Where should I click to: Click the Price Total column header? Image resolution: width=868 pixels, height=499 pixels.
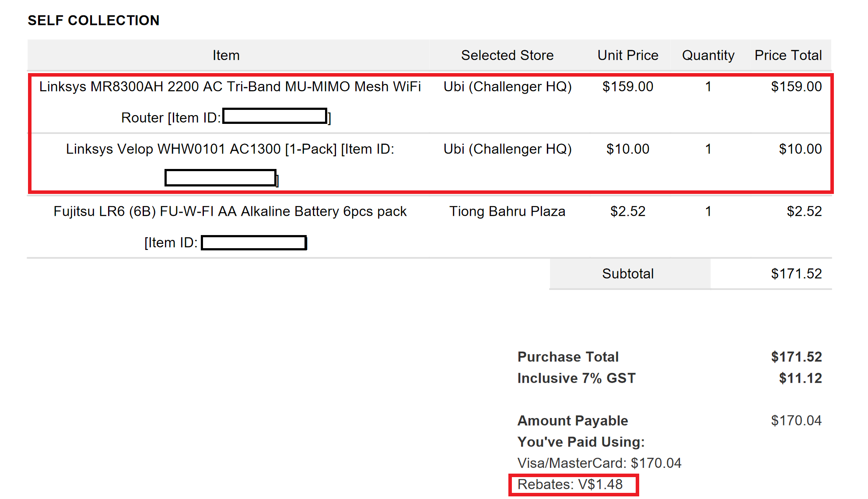tap(788, 55)
